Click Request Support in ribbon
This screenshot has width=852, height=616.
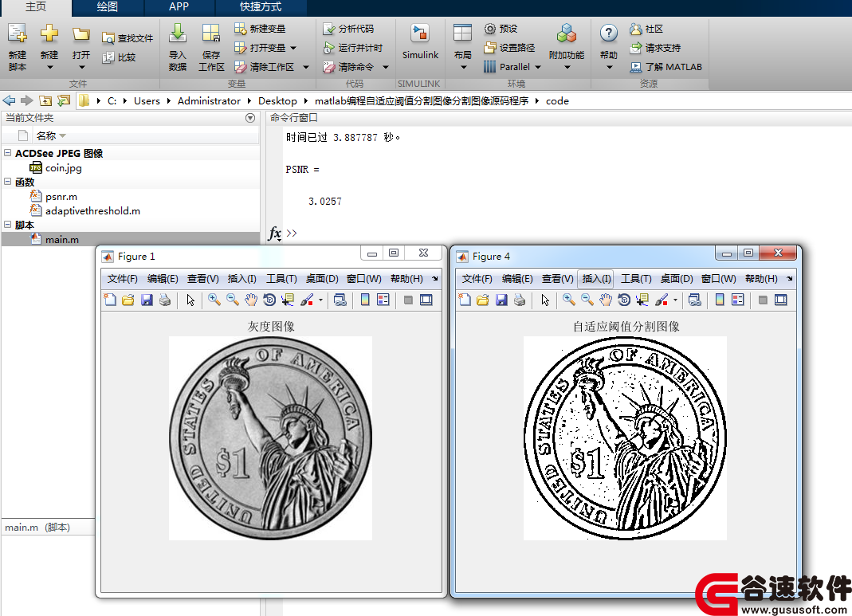[655, 48]
